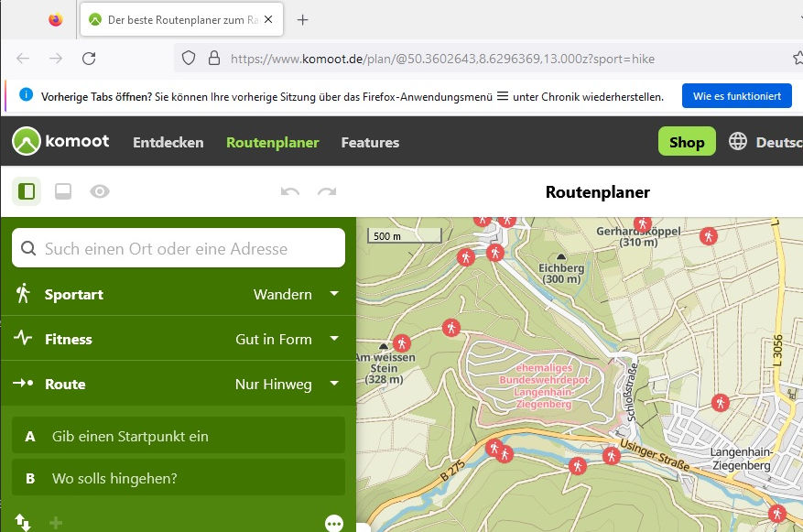803x532 pixels.
Task: Open the Fitness dropdown showing Gut in Form
Action: (334, 339)
